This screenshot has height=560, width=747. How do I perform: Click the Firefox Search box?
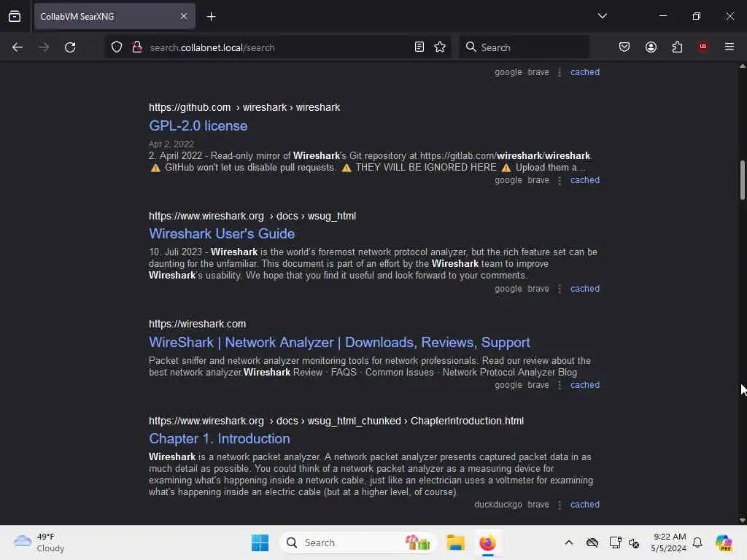click(x=524, y=47)
